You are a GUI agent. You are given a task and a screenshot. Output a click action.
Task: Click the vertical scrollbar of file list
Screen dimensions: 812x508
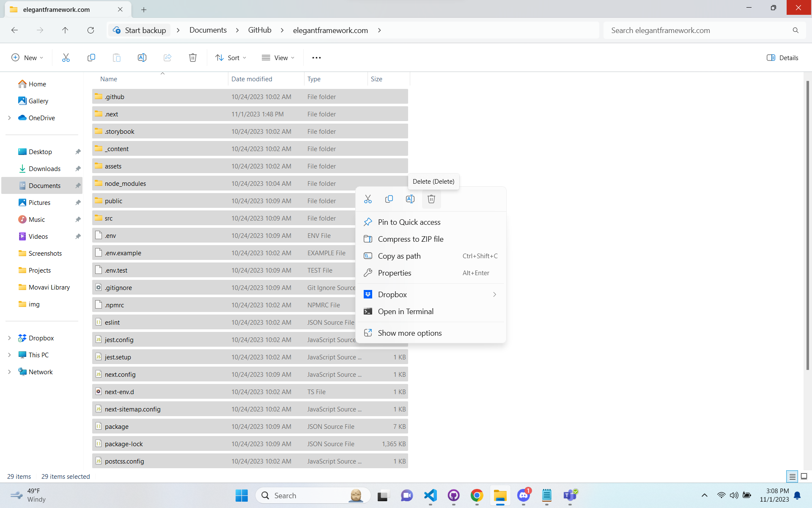pyautogui.click(x=807, y=224)
